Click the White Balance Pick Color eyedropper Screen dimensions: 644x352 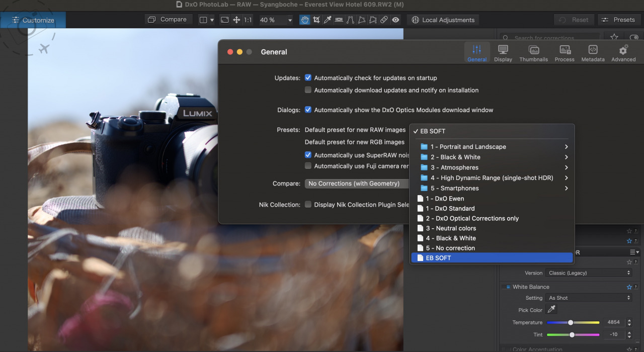pos(551,309)
